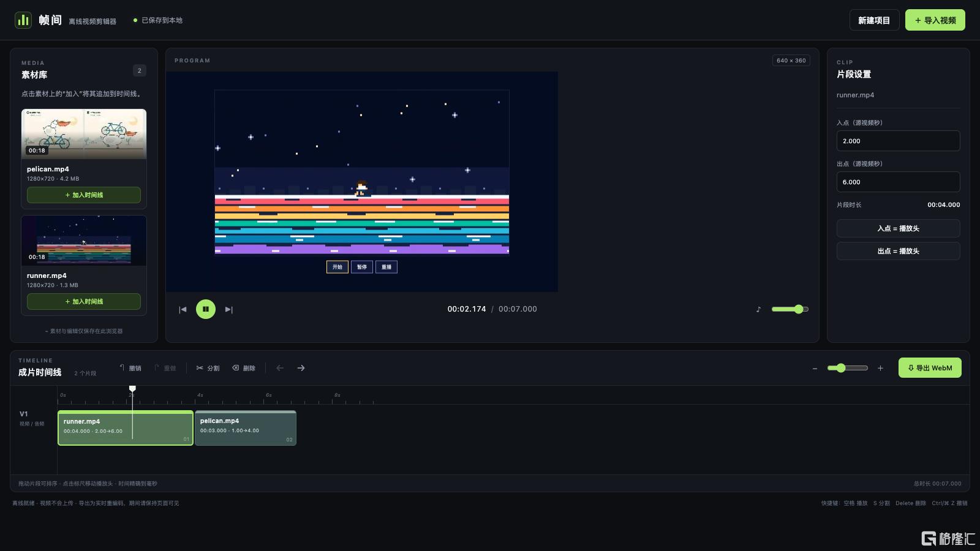
Task: Click the 帧间 app logo icon
Action: point(23,20)
